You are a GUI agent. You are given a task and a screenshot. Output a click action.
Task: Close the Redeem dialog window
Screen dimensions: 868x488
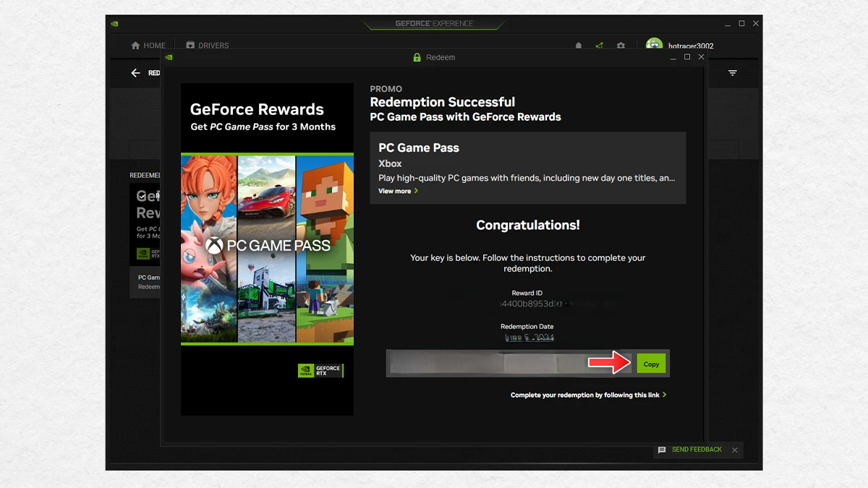(701, 57)
